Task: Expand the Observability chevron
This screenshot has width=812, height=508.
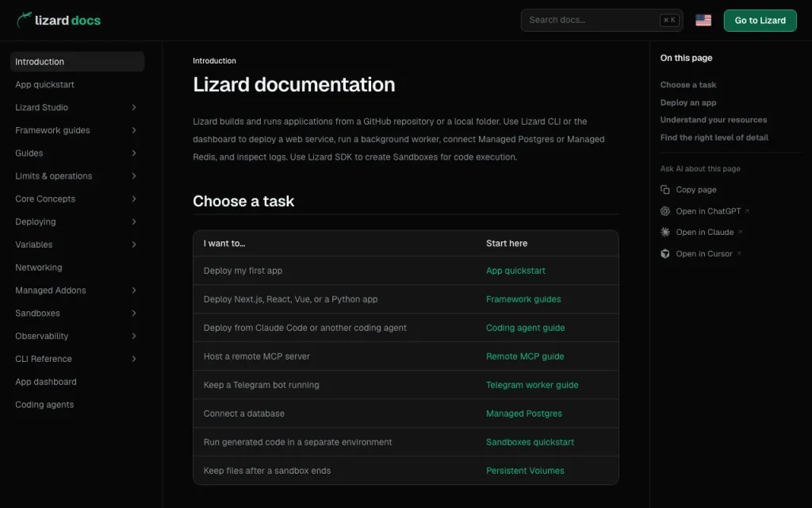Action: (133, 336)
